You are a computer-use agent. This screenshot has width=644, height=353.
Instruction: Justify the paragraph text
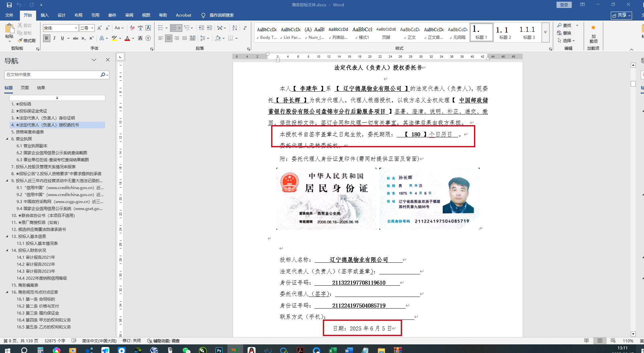185,38
